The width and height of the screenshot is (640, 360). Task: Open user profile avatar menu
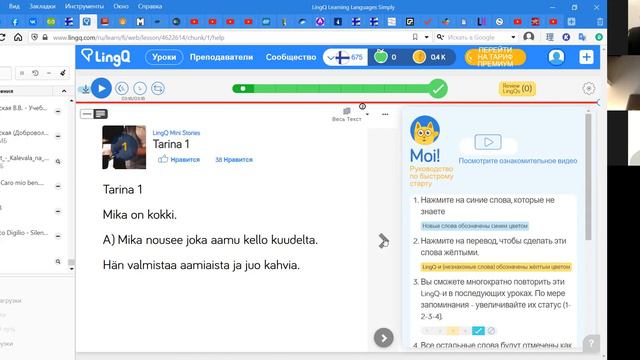pyautogui.click(x=556, y=57)
